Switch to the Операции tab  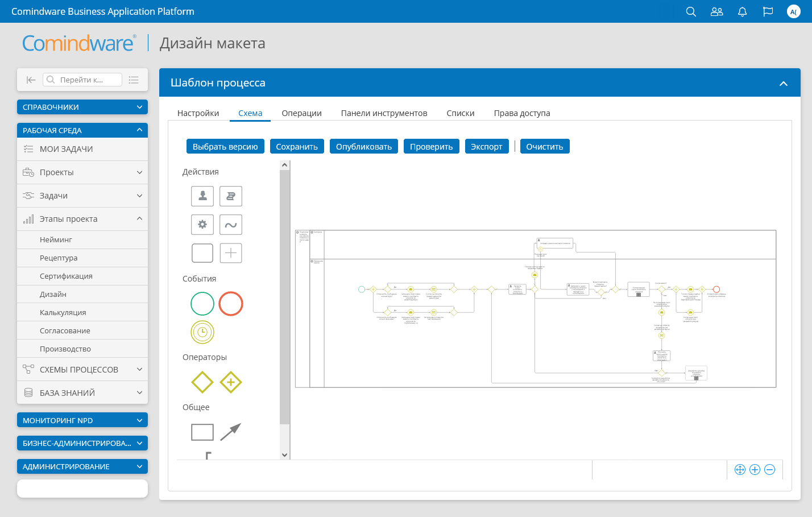301,113
